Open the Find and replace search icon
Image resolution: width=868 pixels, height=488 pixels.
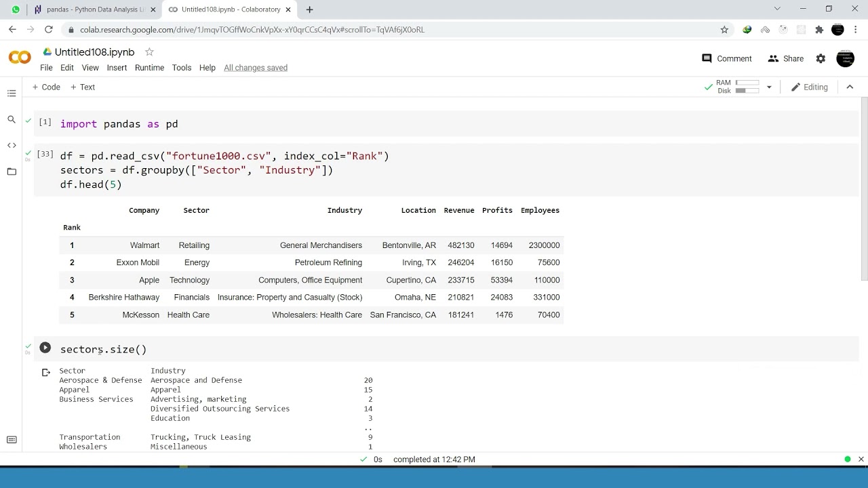tap(12, 119)
